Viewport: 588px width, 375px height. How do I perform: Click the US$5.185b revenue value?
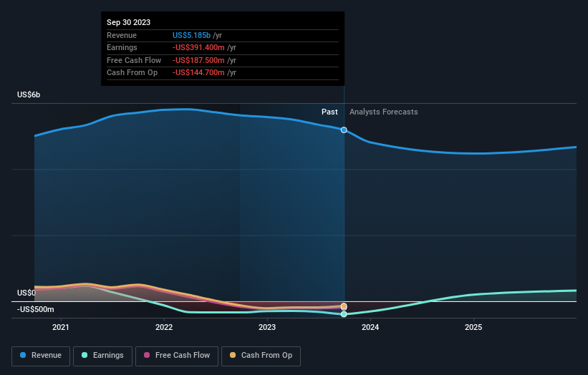pyautogui.click(x=192, y=35)
